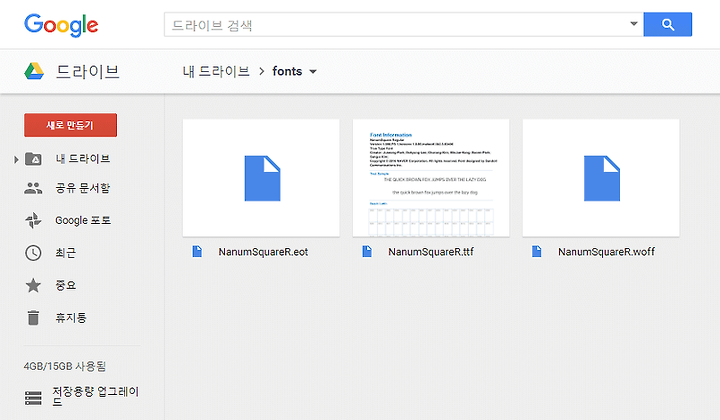The image size is (720, 420).
Task: Click the 드라이브 title text
Action: coord(88,72)
